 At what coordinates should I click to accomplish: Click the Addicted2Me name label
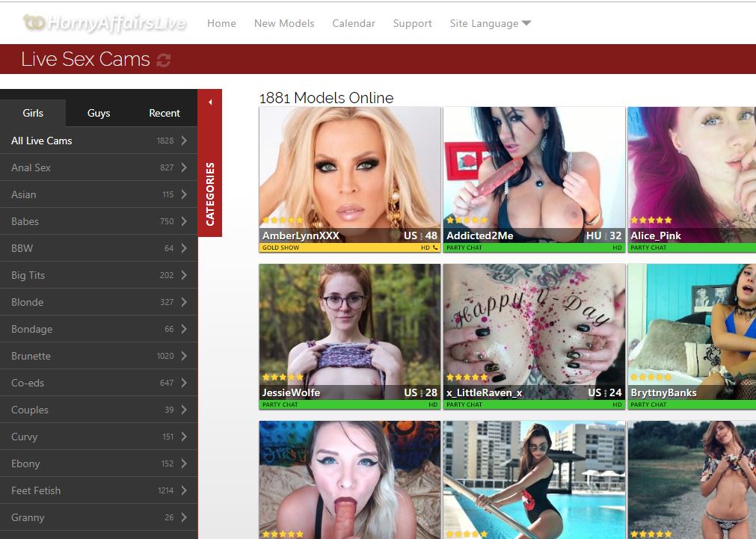tap(480, 235)
